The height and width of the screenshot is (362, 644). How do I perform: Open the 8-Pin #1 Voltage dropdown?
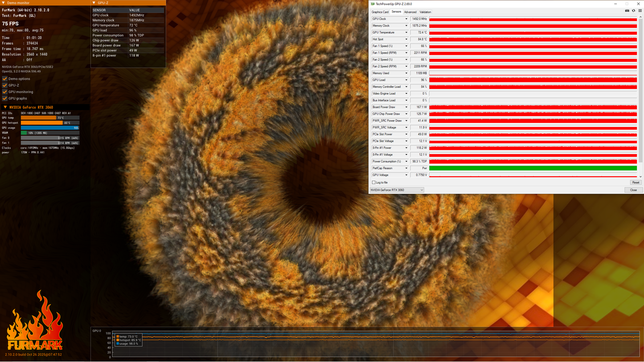[x=406, y=155]
